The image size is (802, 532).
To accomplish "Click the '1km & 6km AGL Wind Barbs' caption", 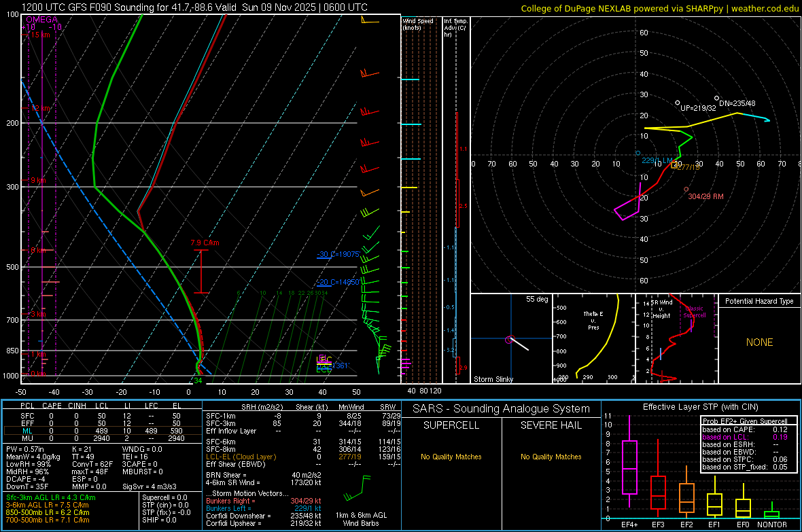I will click(361, 519).
